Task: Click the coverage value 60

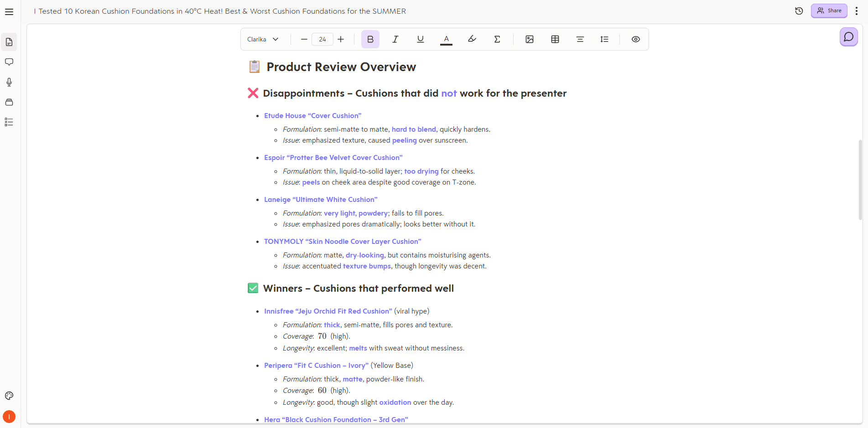Action: [322, 391]
